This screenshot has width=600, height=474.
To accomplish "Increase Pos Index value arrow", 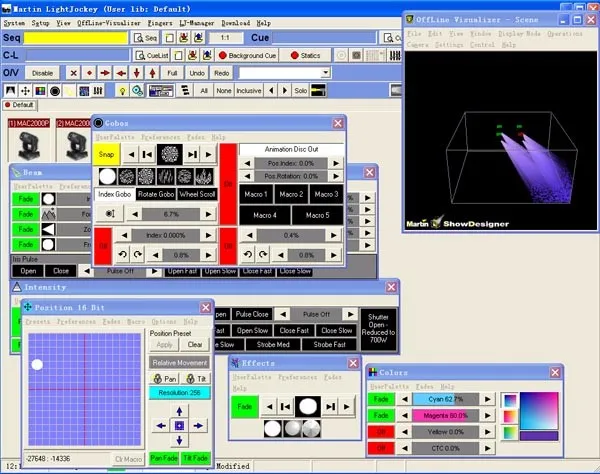I will click(336, 163).
